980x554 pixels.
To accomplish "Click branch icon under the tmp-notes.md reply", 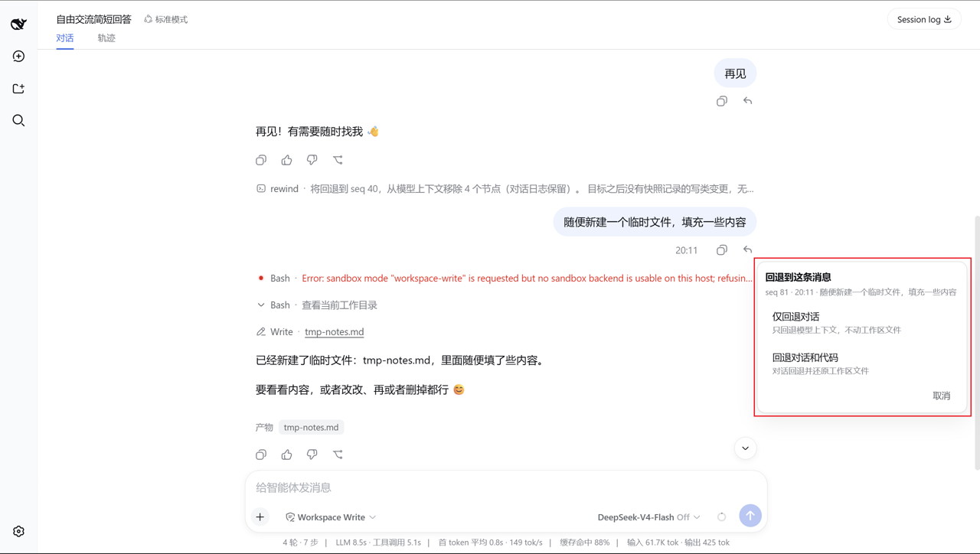I will pyautogui.click(x=338, y=455).
